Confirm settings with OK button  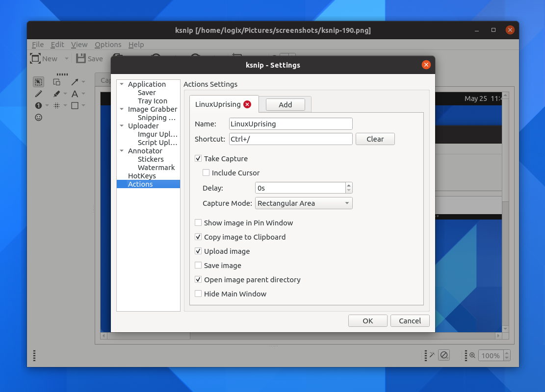(x=367, y=320)
